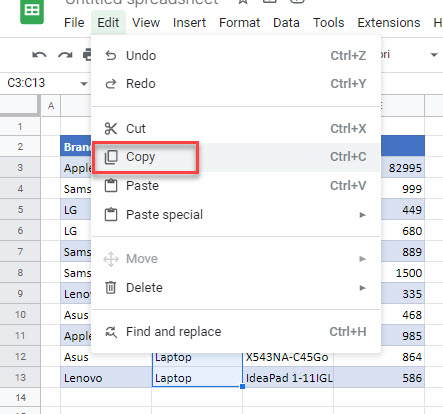Click the LG cell in row 5
The image size is (443, 414).
[x=76, y=209]
